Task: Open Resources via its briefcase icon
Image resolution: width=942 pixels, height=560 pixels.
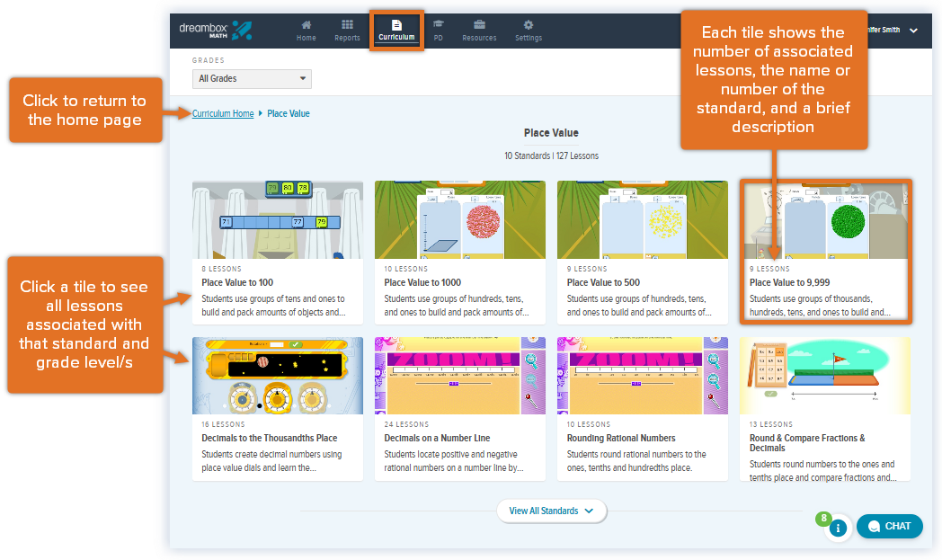Action: (479, 24)
